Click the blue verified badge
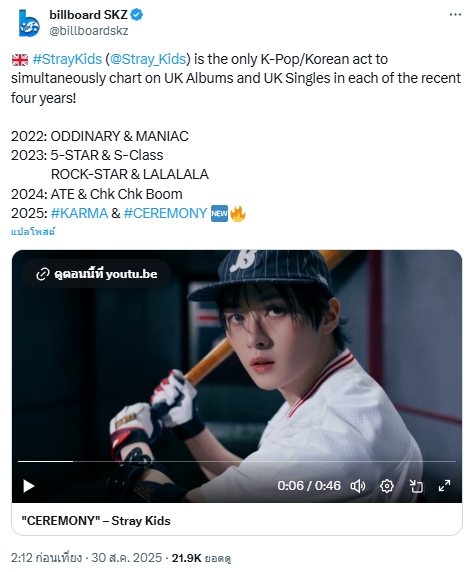Viewport: 473px width, 572px height. click(137, 15)
